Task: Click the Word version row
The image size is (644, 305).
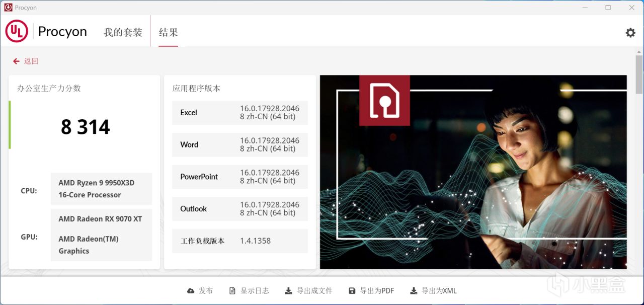Action: pos(240,144)
